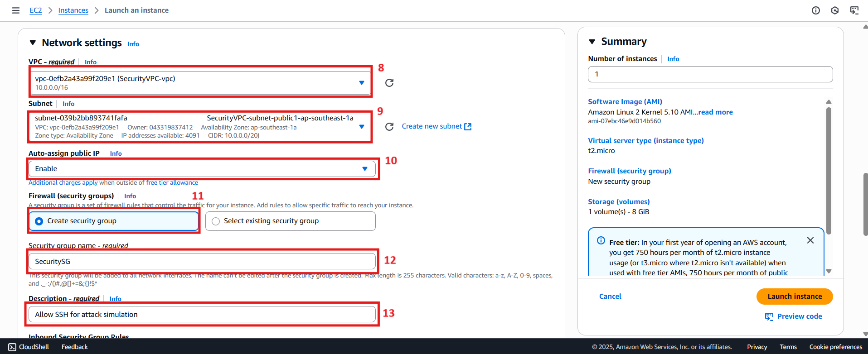Image resolution: width=868 pixels, height=354 pixels.
Task: Click the Security group name field
Action: (202, 262)
